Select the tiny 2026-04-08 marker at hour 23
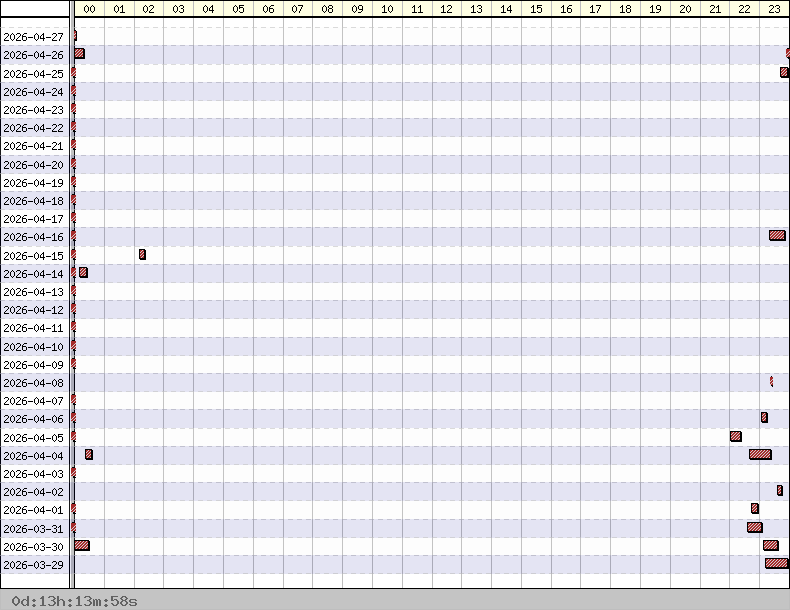This screenshot has width=790, height=610. point(771,381)
